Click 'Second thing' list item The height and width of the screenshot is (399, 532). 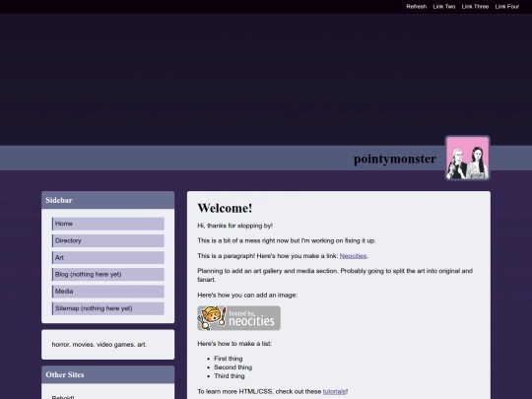pyautogui.click(x=233, y=367)
